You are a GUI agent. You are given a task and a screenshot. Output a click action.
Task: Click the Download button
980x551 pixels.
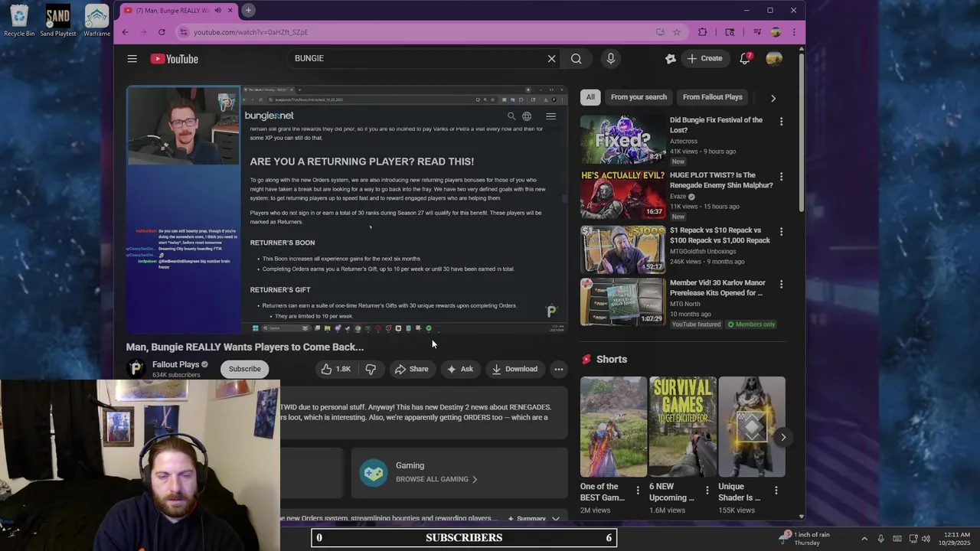514,369
